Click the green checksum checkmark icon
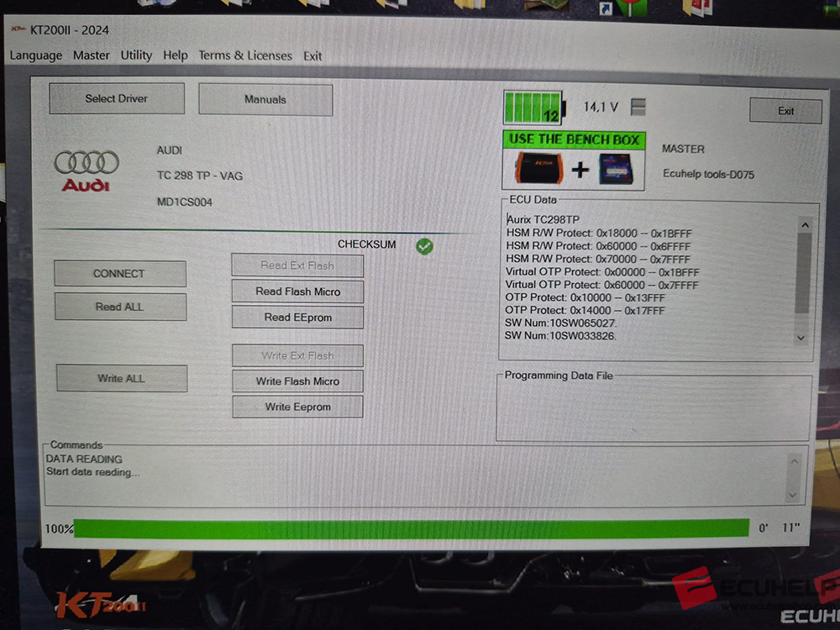The image size is (840, 630). (424, 246)
